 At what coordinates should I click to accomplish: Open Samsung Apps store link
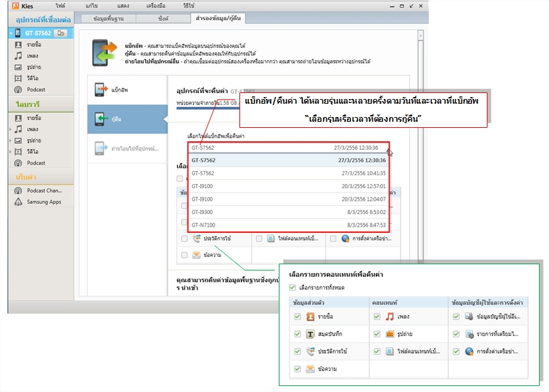tap(44, 202)
